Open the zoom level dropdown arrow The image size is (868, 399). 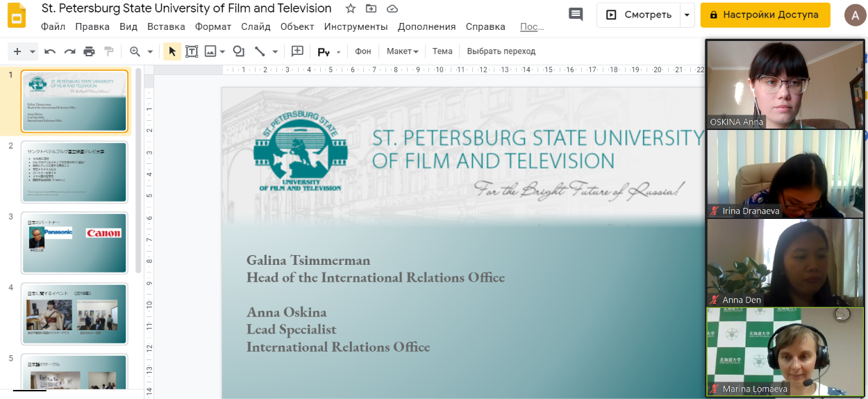[150, 52]
